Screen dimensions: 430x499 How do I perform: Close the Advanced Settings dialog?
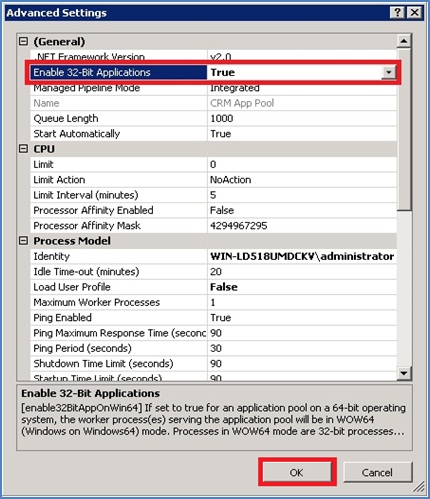[x=415, y=13]
